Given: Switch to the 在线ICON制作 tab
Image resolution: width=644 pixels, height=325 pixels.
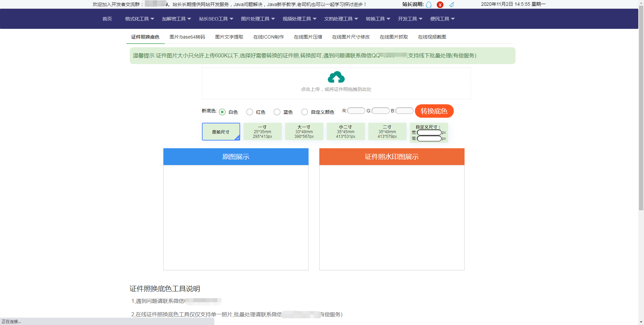Looking at the screenshot, I should pyautogui.click(x=269, y=37).
